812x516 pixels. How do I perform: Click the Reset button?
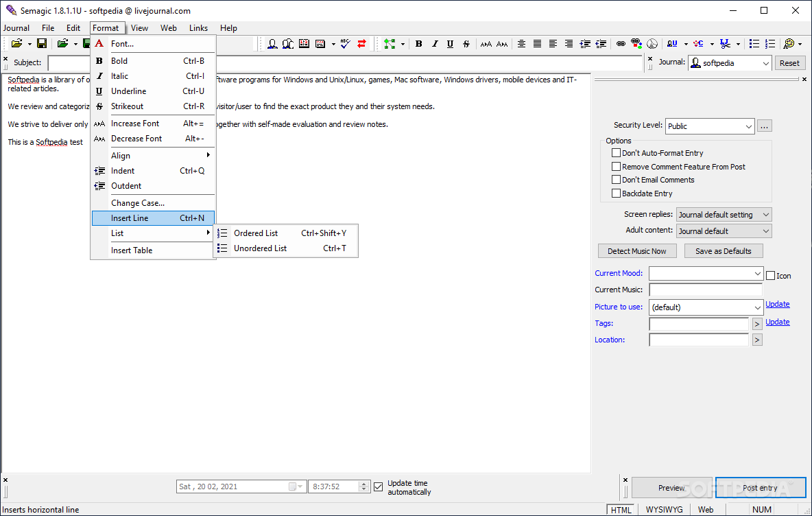tap(789, 63)
